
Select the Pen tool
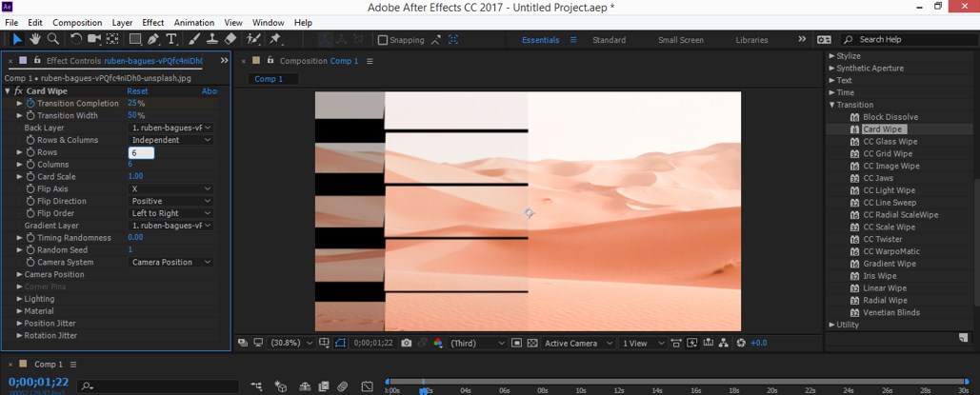153,39
